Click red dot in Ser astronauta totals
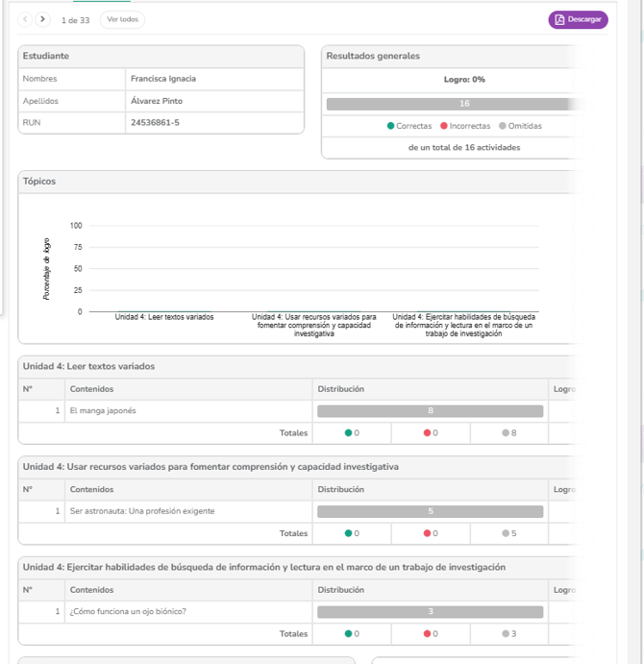Image resolution: width=644 pixels, height=664 pixels. 428,533
